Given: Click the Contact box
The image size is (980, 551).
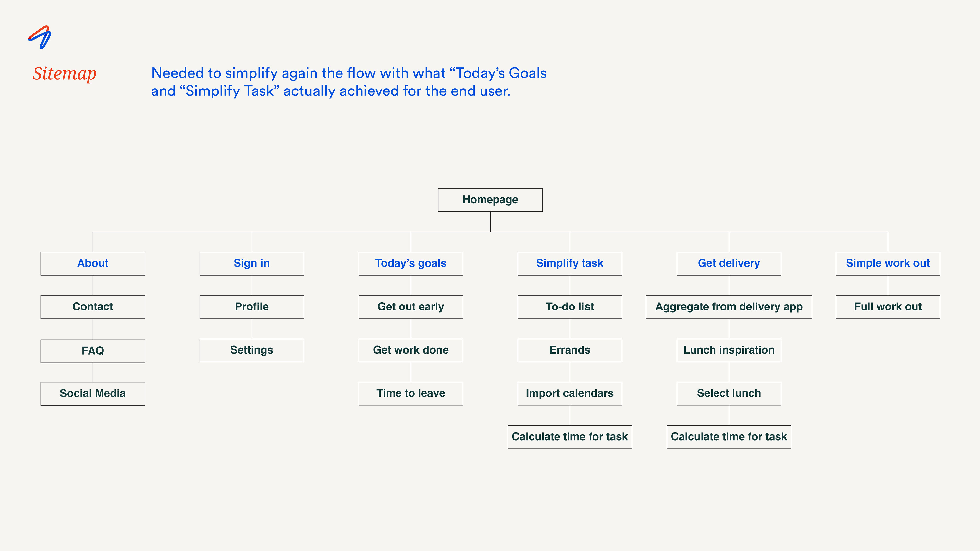Looking at the screenshot, I should pos(92,306).
